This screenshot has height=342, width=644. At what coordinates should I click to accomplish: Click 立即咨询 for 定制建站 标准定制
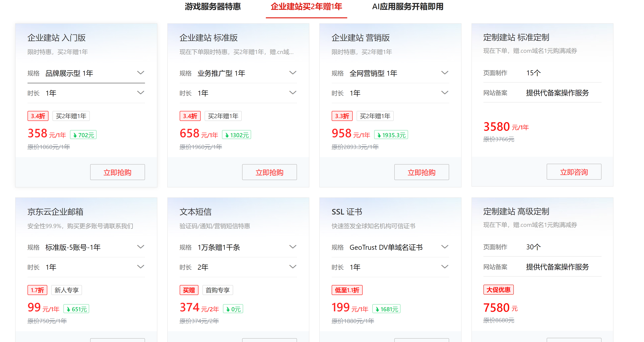point(574,172)
